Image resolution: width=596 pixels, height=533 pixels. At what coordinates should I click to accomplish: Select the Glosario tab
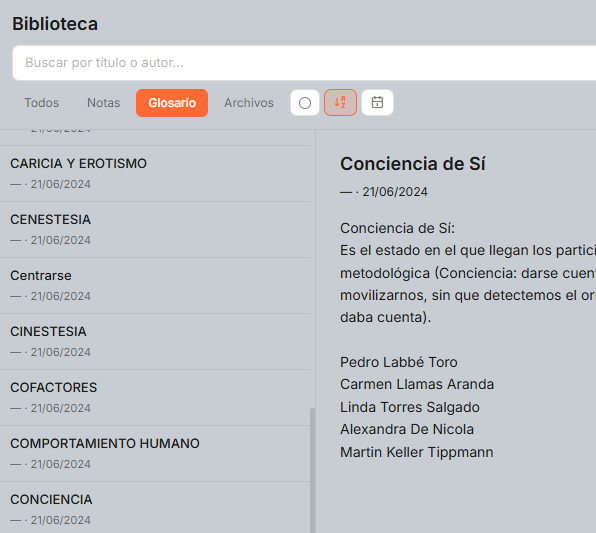point(172,103)
